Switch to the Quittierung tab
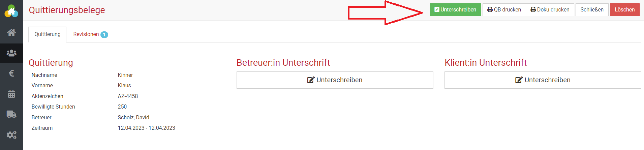 [48, 34]
